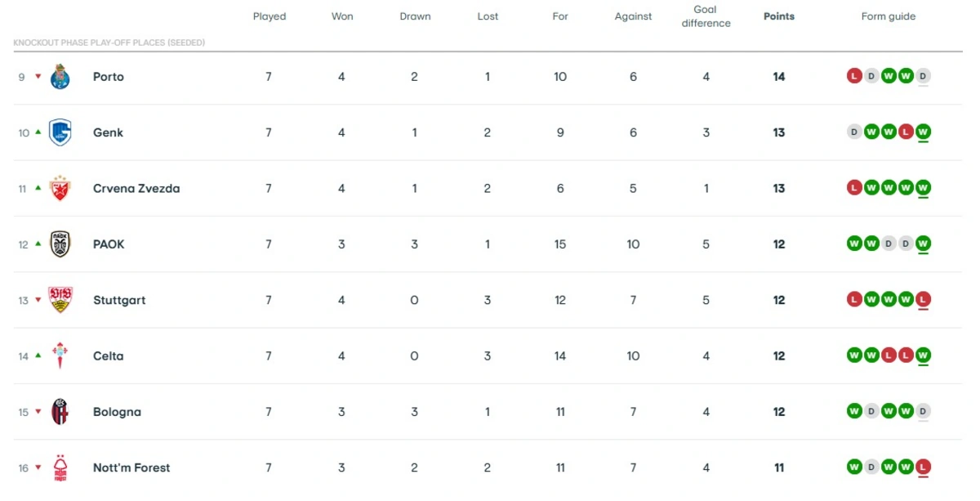This screenshot has width=980, height=501.
Task: Click the Genk club crest
Action: click(60, 132)
